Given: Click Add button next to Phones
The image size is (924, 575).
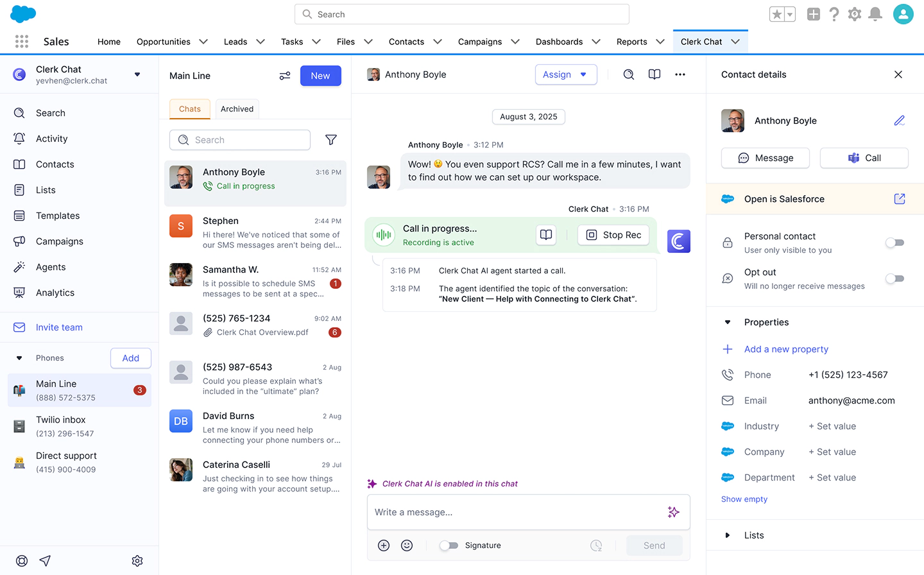Looking at the screenshot, I should pyautogui.click(x=131, y=358).
